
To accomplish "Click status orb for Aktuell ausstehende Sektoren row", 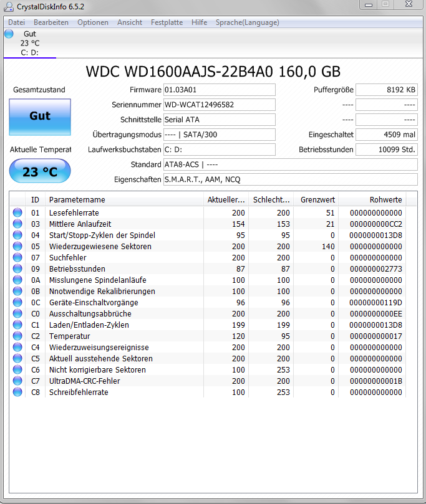I will pos(17,358).
